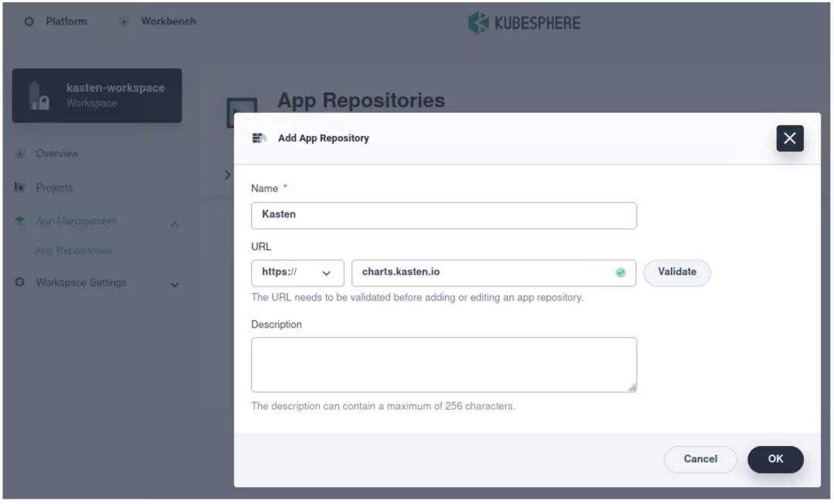Image resolution: width=834 pixels, height=504 pixels.
Task: Click the green URL validation checkmark
Action: coord(620,272)
